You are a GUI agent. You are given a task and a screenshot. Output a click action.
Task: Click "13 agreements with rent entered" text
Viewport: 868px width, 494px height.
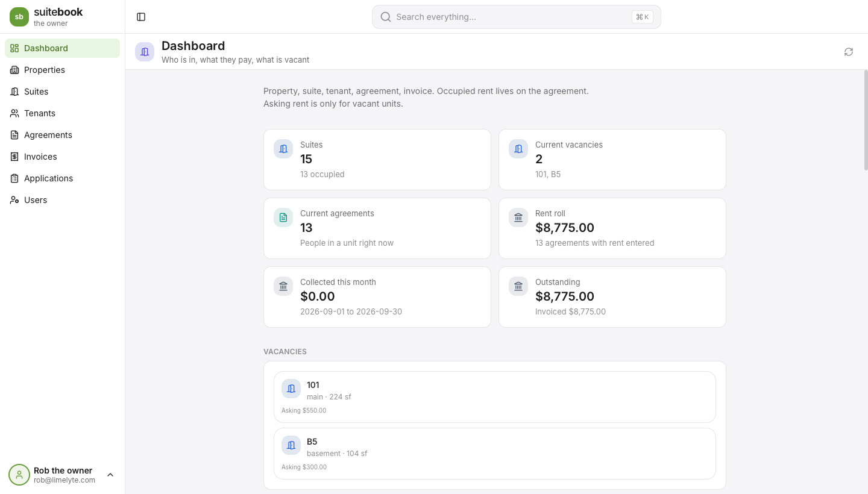coord(594,243)
